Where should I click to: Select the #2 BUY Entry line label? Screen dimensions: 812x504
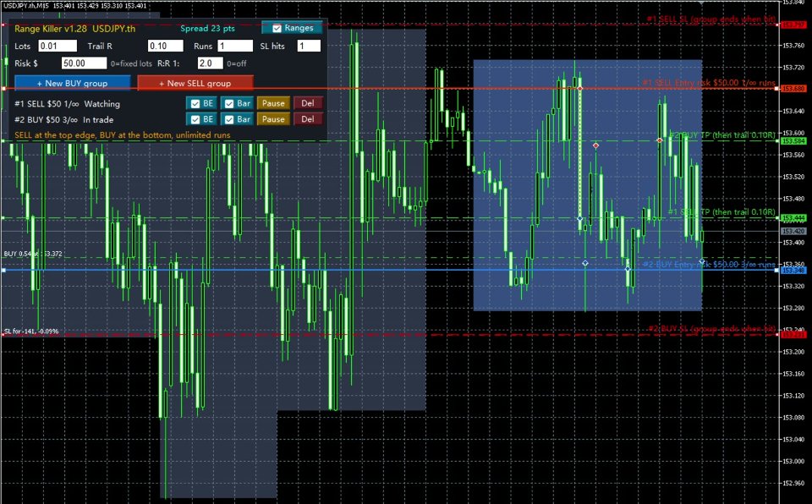(709, 265)
